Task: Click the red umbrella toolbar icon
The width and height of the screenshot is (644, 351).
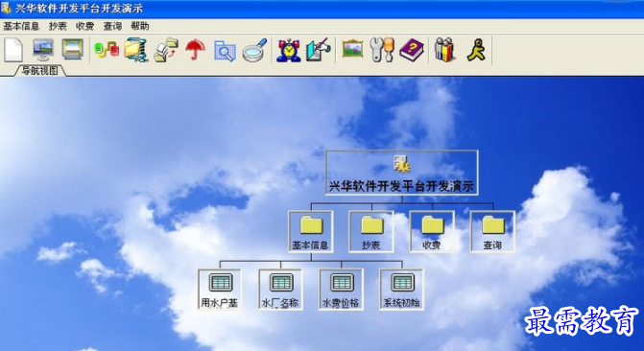Action: tap(196, 50)
